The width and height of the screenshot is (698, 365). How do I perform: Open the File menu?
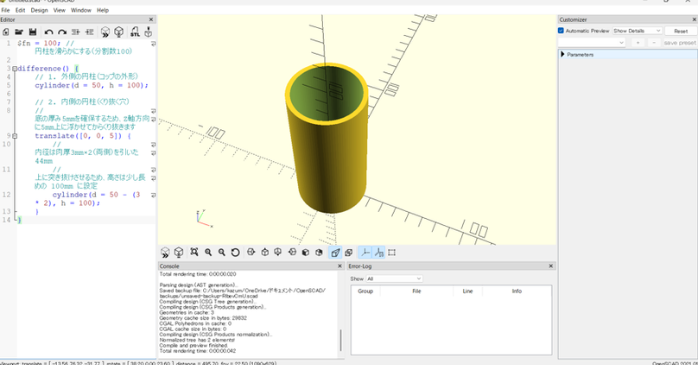coord(6,10)
